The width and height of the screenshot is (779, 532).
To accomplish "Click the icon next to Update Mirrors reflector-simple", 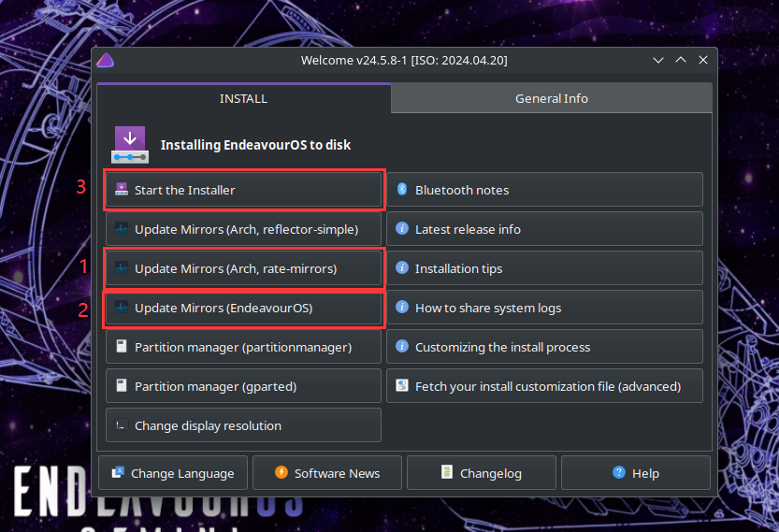I will click(122, 228).
